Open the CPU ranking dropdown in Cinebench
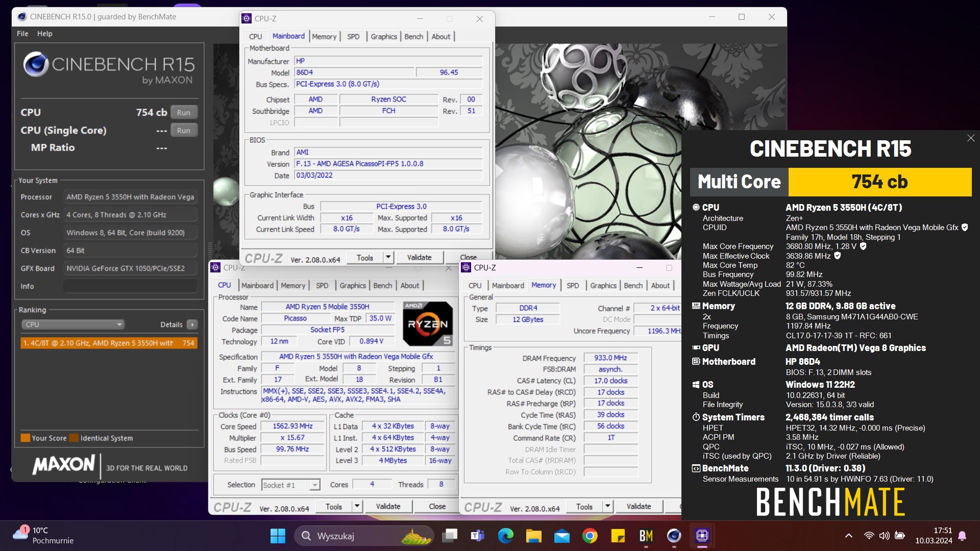 coord(73,324)
